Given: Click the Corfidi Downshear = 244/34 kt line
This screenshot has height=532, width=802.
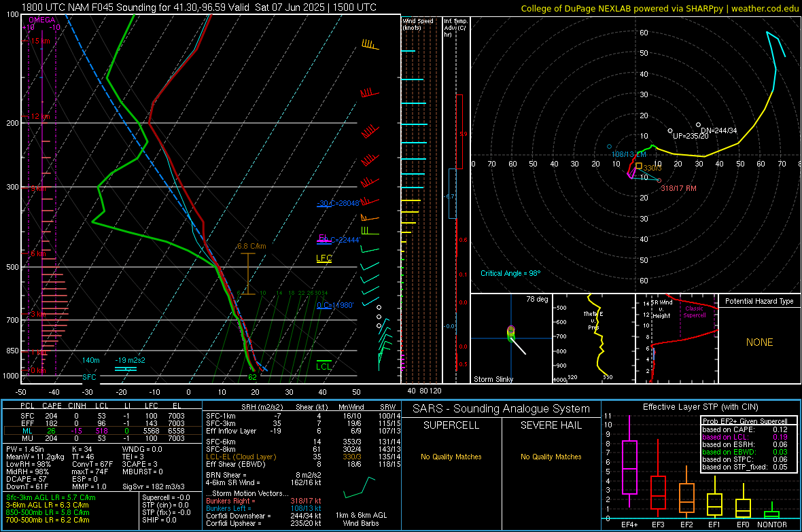Looking at the screenshot, I should (x=264, y=516).
